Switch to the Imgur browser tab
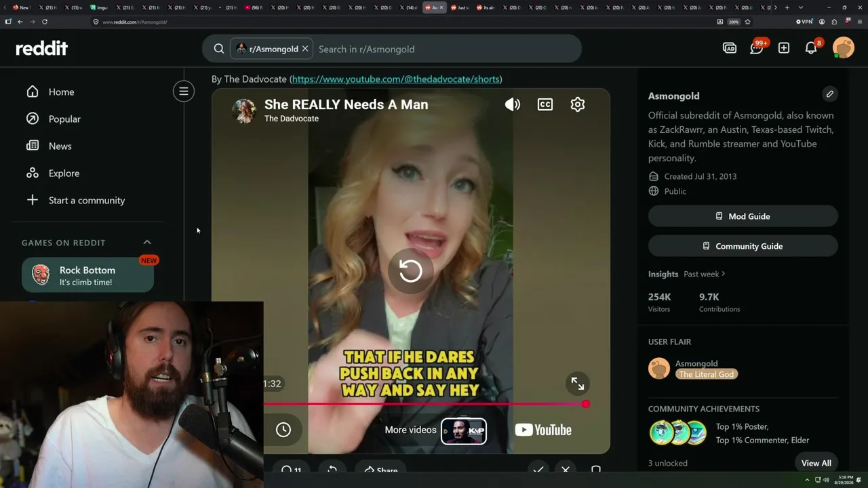This screenshot has height=488, width=868. 99,7
